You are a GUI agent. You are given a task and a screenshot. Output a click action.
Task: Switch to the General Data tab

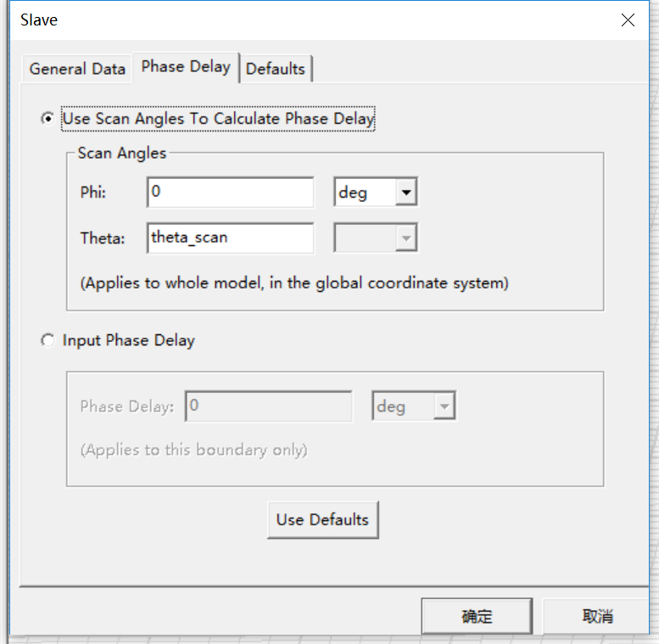[x=77, y=69]
